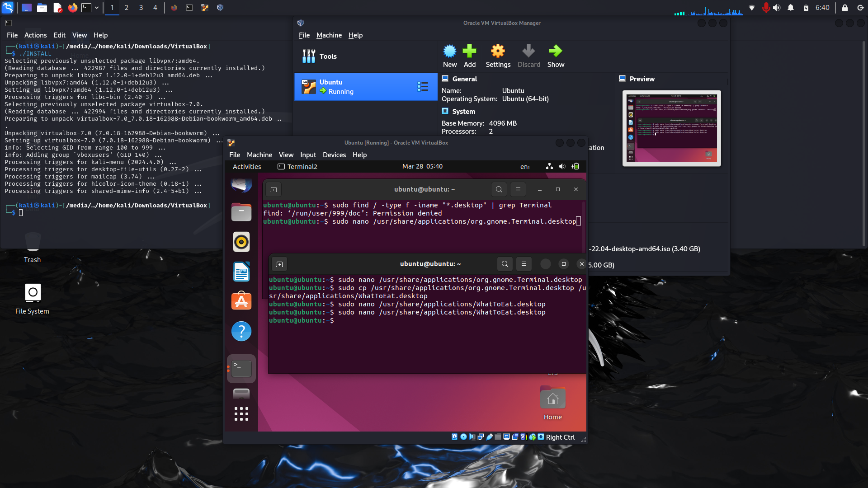Open the Ubuntu VM item menu
The height and width of the screenshot is (488, 868).
coord(423,87)
